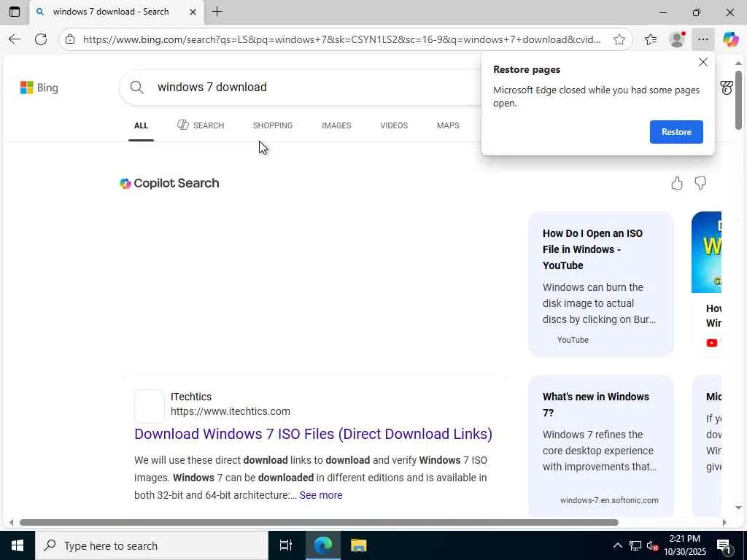Switch to the IMAGES tab
Image resolution: width=747 pixels, height=560 pixels.
(336, 125)
